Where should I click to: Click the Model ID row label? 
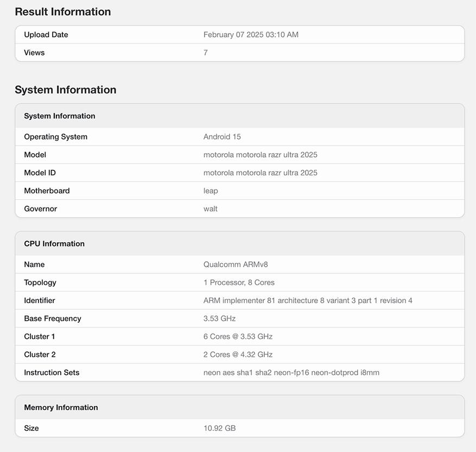(x=40, y=173)
